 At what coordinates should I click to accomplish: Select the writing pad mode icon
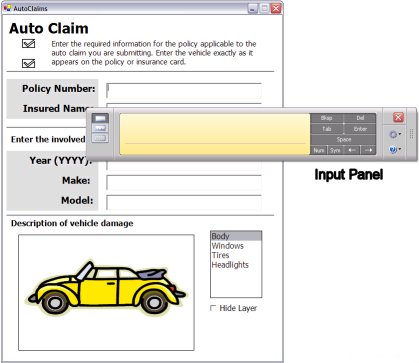click(100, 118)
